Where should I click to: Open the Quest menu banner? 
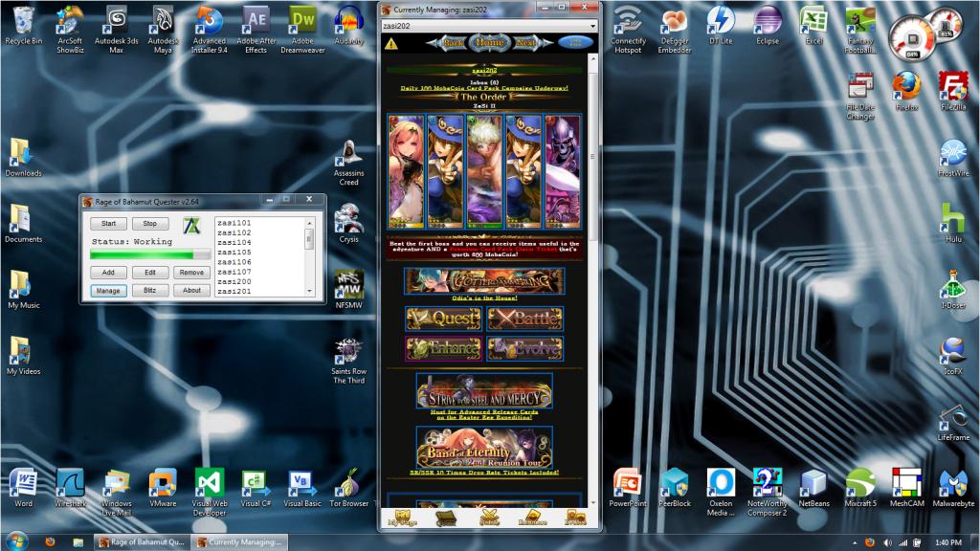click(x=444, y=319)
